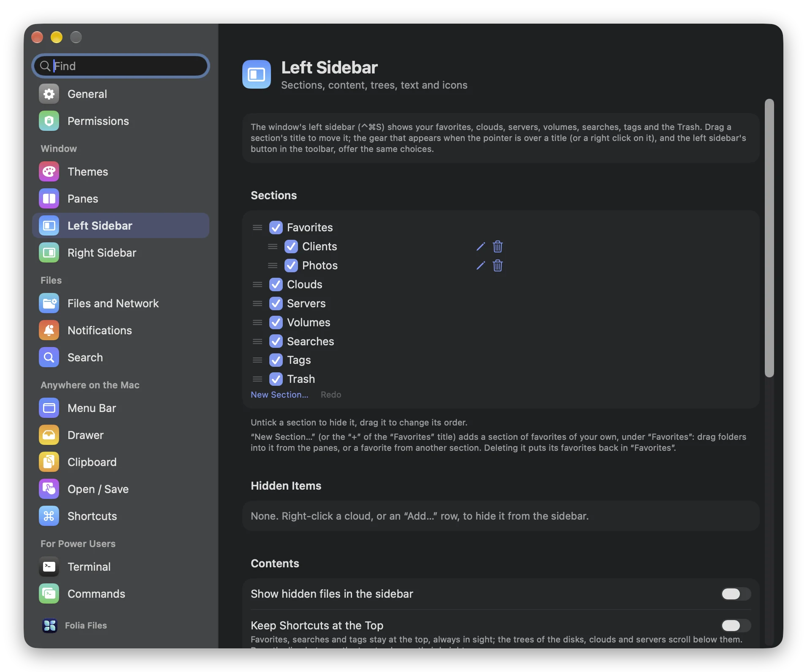Toggle the Servers checkbox

tap(276, 303)
